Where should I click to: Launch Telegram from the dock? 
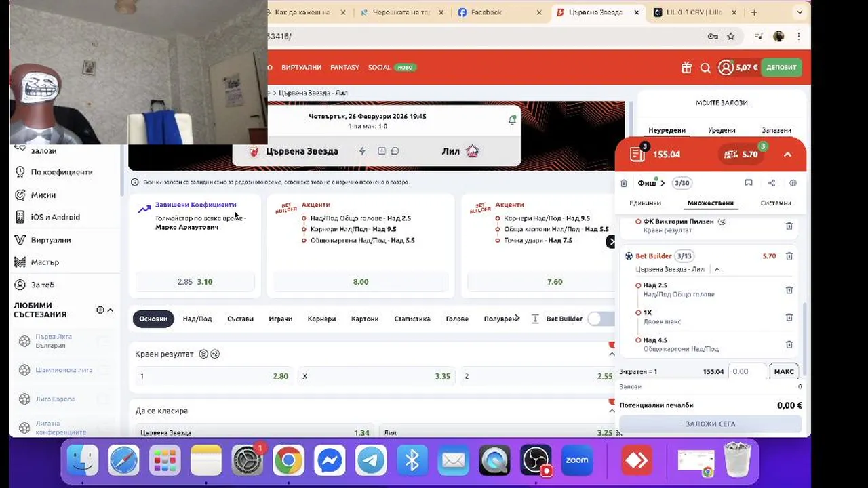tap(371, 461)
